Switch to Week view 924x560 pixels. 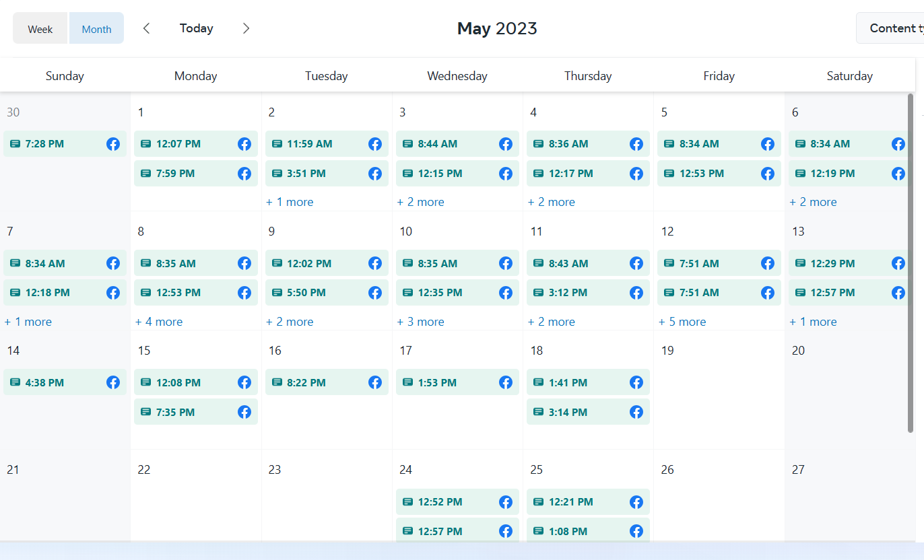(40, 29)
